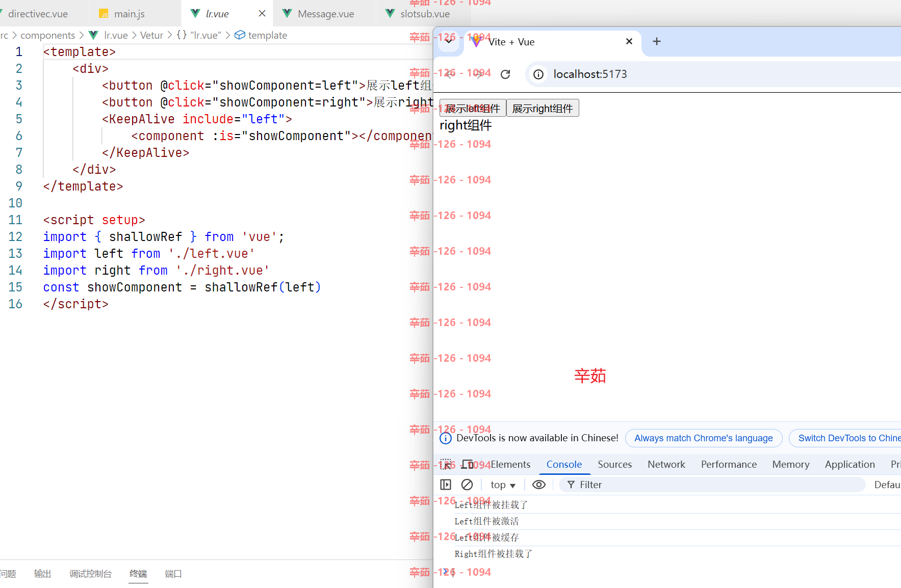901x588 pixels.
Task: Click the 展示left组件 button
Action: pos(473,108)
